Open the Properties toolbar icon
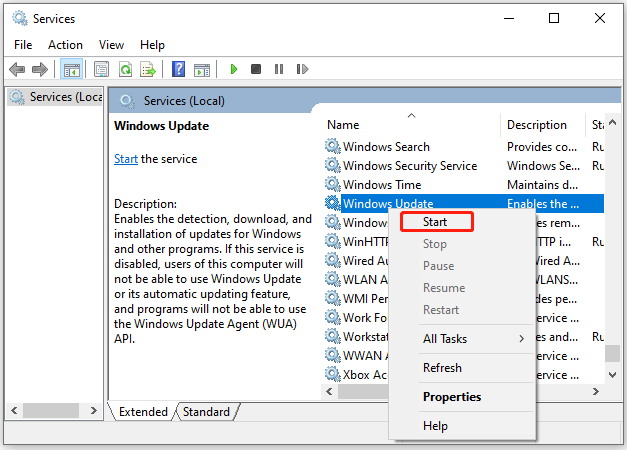 (101, 70)
